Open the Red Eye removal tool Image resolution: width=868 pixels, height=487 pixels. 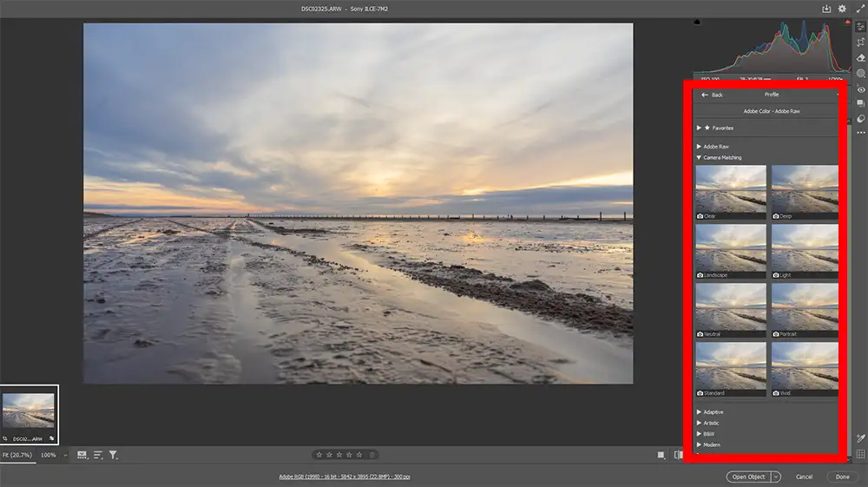point(860,89)
